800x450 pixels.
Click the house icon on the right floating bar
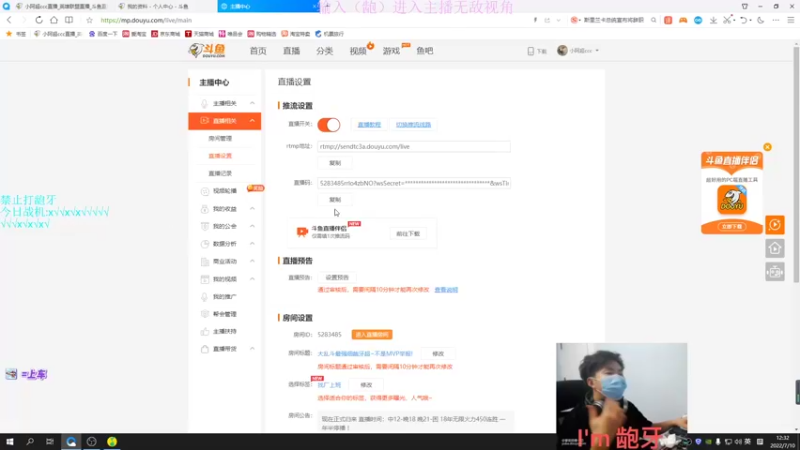774,248
